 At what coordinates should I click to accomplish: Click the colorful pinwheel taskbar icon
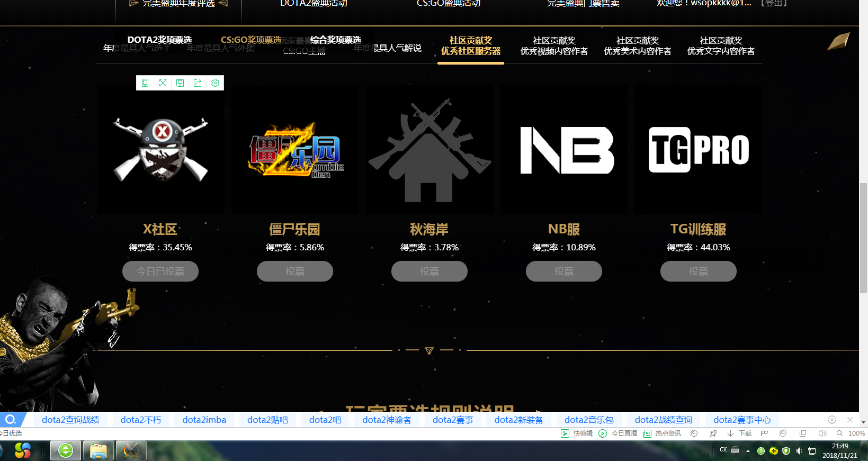pos(23,450)
